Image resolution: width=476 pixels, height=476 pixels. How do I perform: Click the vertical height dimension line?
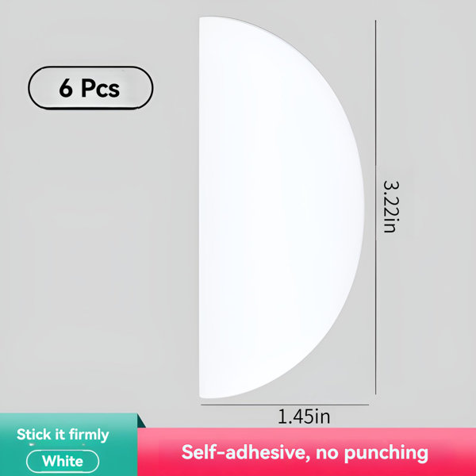click(x=376, y=207)
